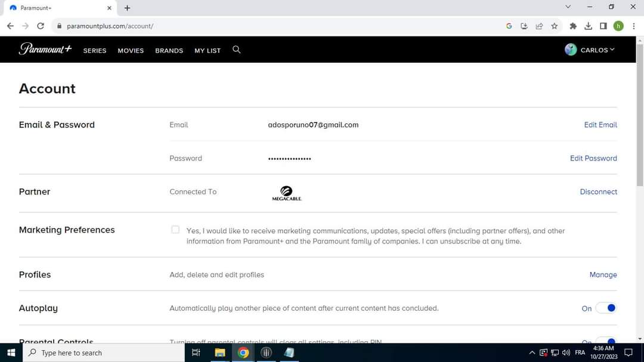
Task: Open File Explorer from taskbar
Action: click(x=219, y=352)
